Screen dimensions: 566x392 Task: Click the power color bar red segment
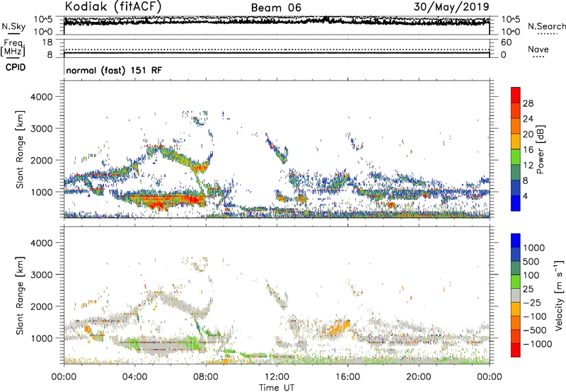(x=516, y=96)
